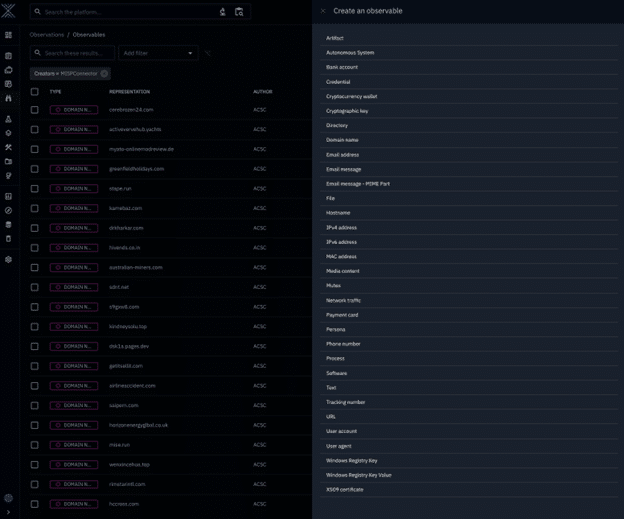
Task: Select IPv4 address in the observable list
Action: (x=341, y=227)
